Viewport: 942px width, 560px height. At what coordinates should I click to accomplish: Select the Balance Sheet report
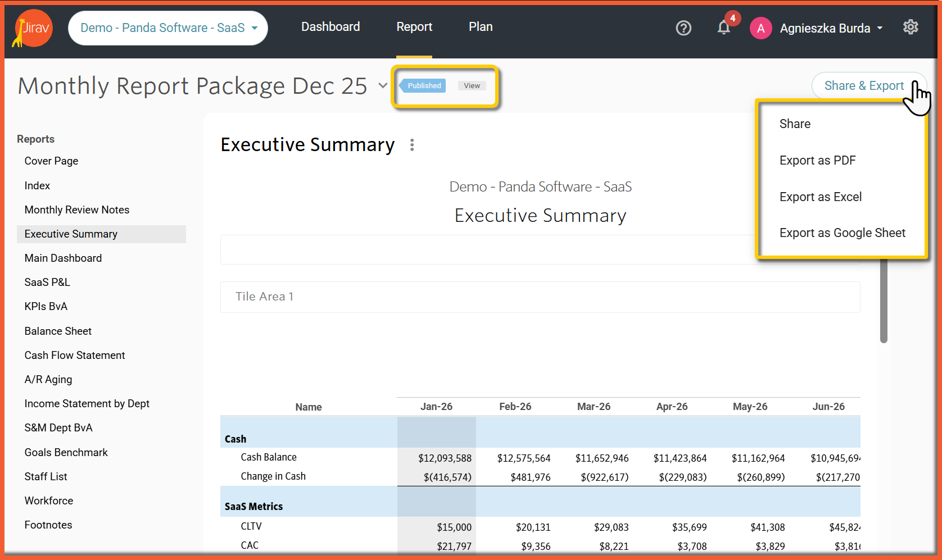click(x=58, y=331)
